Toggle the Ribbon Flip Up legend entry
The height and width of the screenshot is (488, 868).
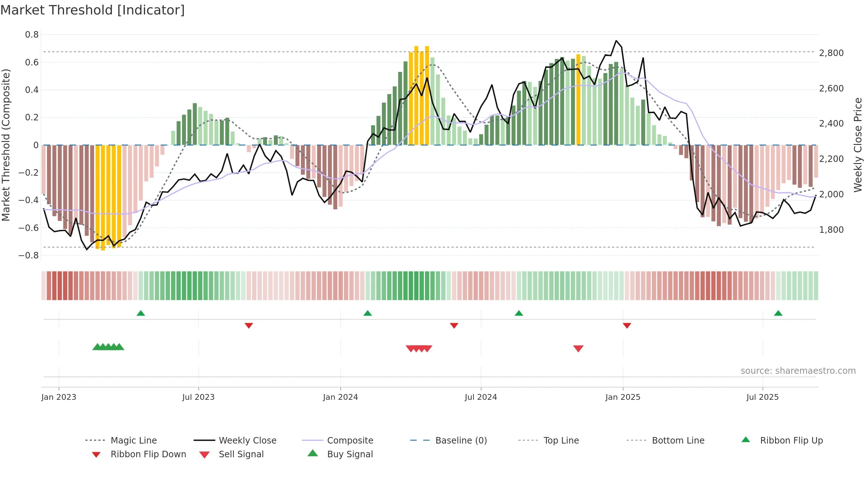point(782,440)
